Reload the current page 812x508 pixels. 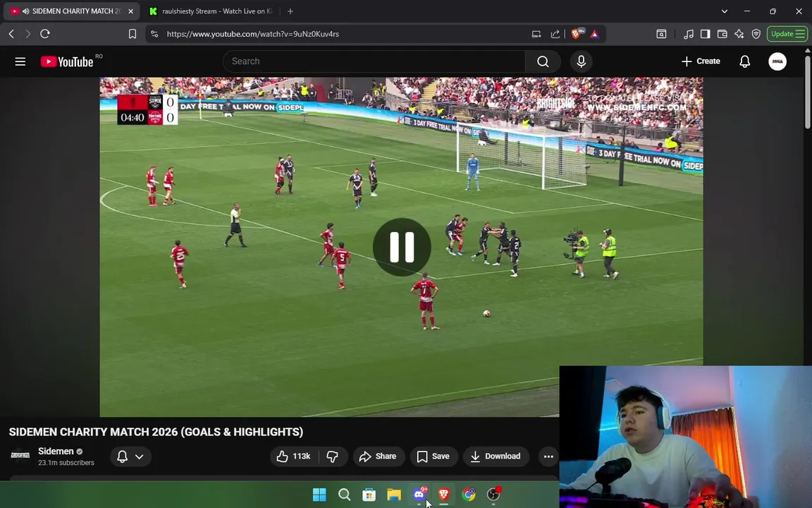(x=45, y=34)
